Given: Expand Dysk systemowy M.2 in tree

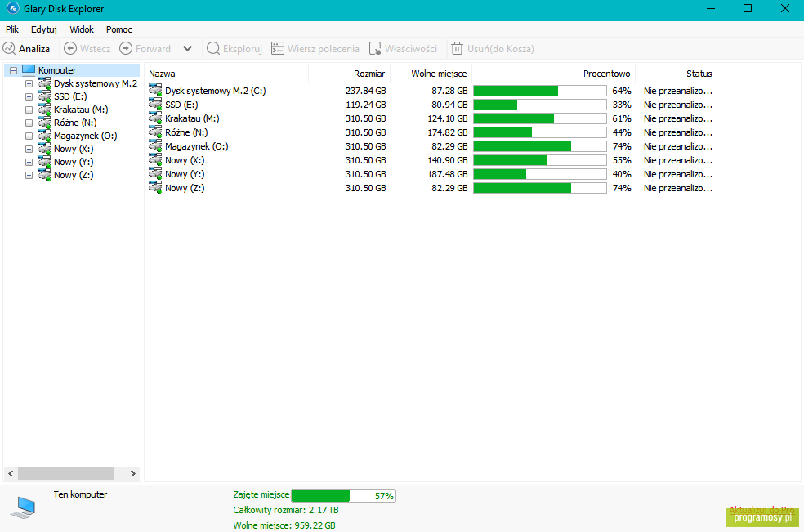Looking at the screenshot, I should tap(29, 83).
